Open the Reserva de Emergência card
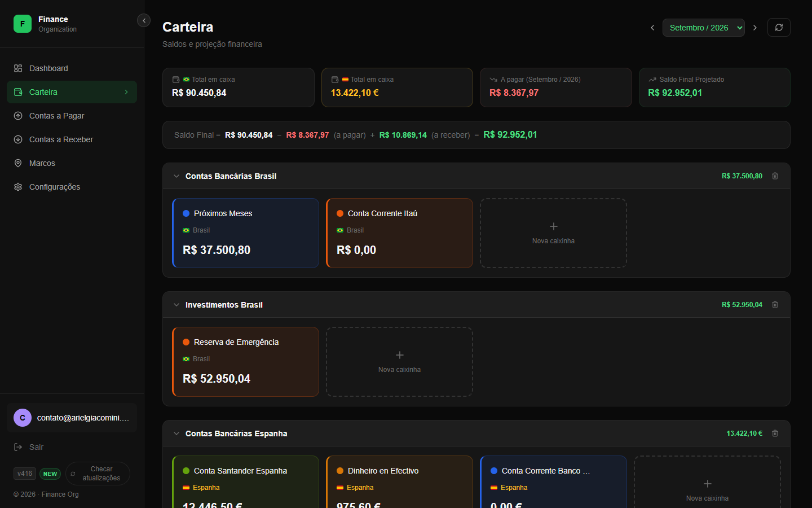Screen dimensions: 812x508 (245, 362)
